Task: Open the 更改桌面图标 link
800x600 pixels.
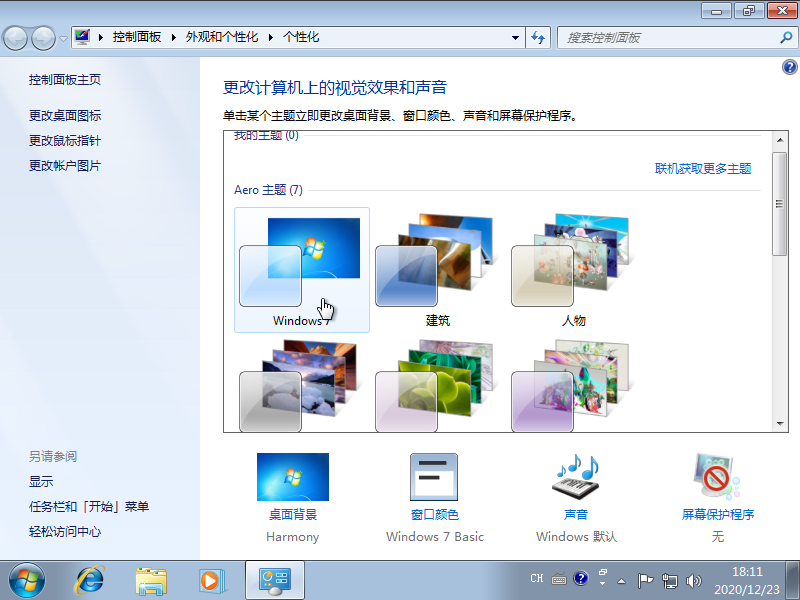Action: [x=65, y=116]
